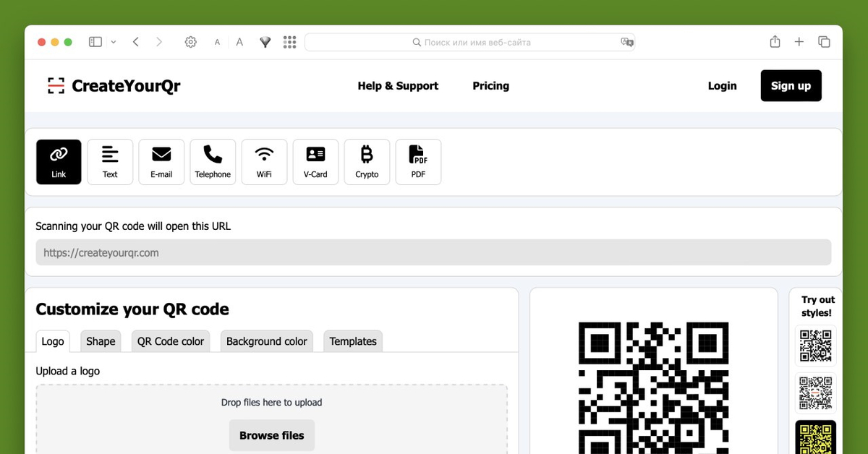Click the CreateYourQr logo
The image size is (868, 454).
(x=114, y=86)
